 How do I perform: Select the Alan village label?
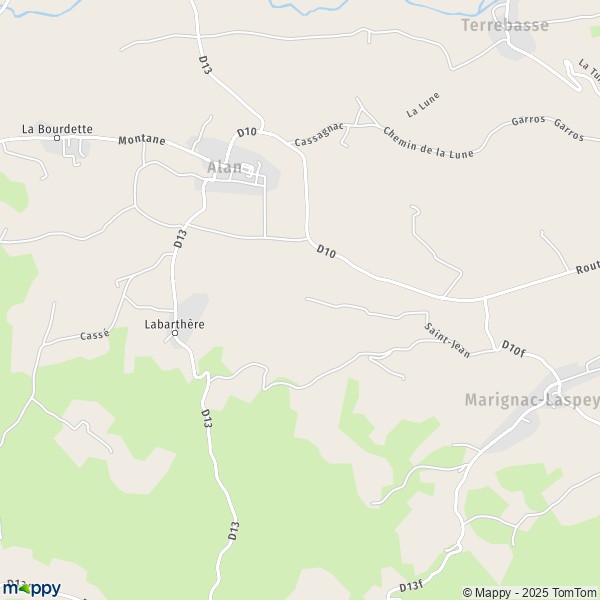point(225,167)
